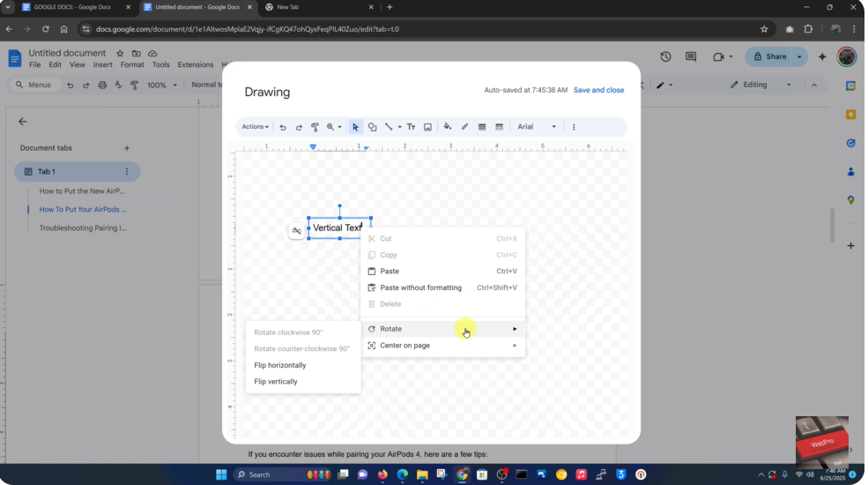
Task: Click the address bar URL
Action: 248,29
